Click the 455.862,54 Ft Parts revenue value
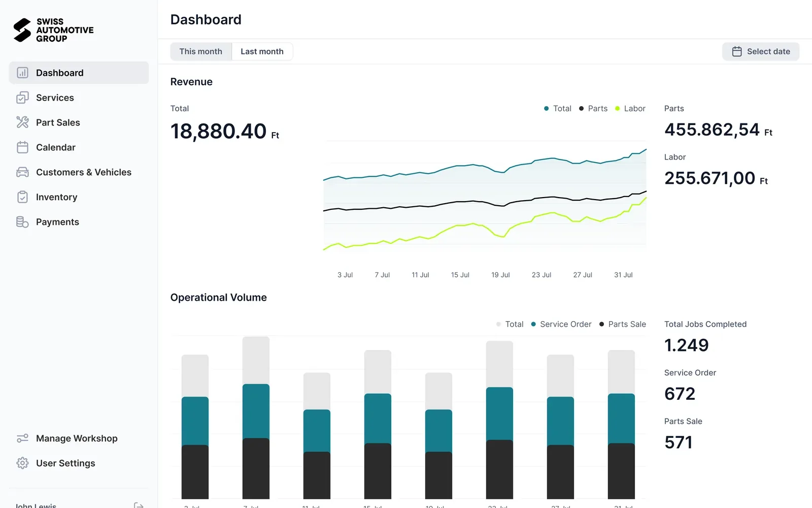 (718, 130)
